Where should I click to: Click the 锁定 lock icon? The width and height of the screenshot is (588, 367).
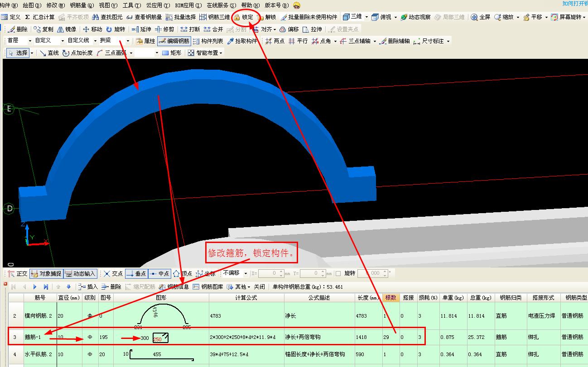(x=244, y=17)
